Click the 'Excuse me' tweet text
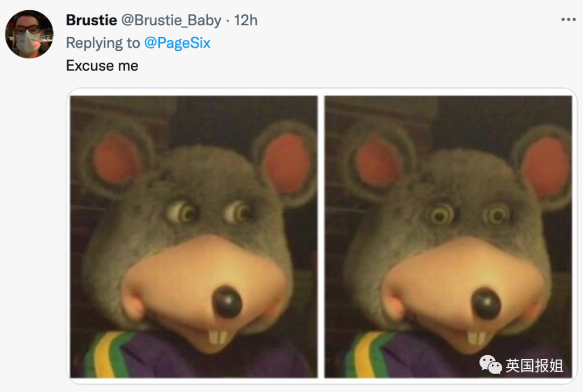The width and height of the screenshot is (583, 392). pyautogui.click(x=102, y=66)
